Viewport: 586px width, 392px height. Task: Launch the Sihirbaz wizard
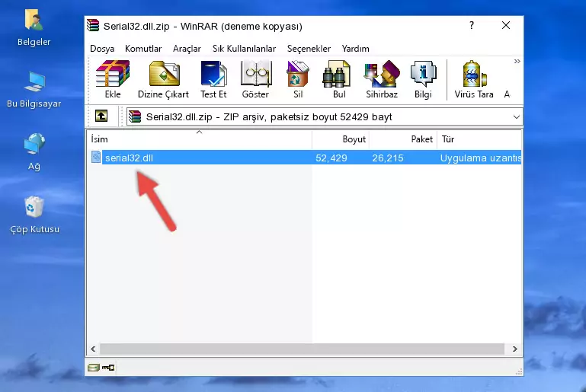coord(382,79)
